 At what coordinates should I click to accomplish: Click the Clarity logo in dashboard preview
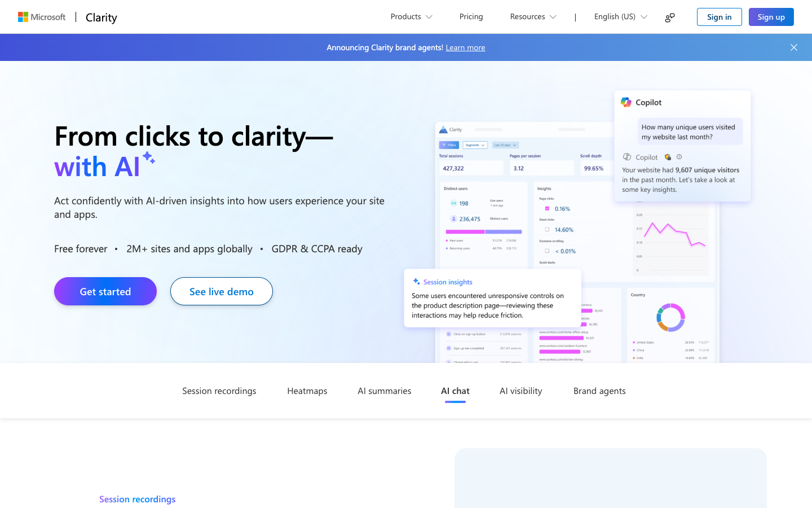[451, 129]
